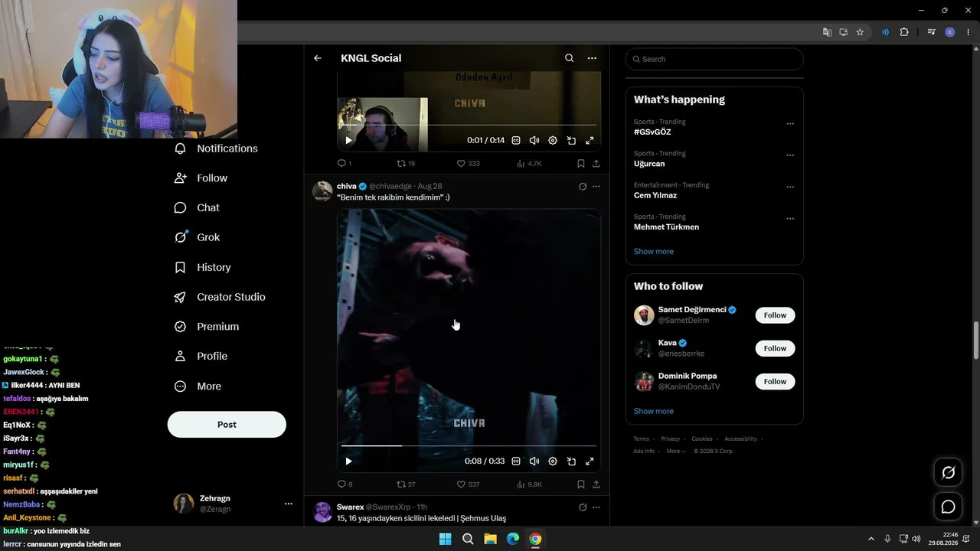The image size is (980, 551).
Task: Open settings gear on the 0:14 video
Action: coord(553,141)
